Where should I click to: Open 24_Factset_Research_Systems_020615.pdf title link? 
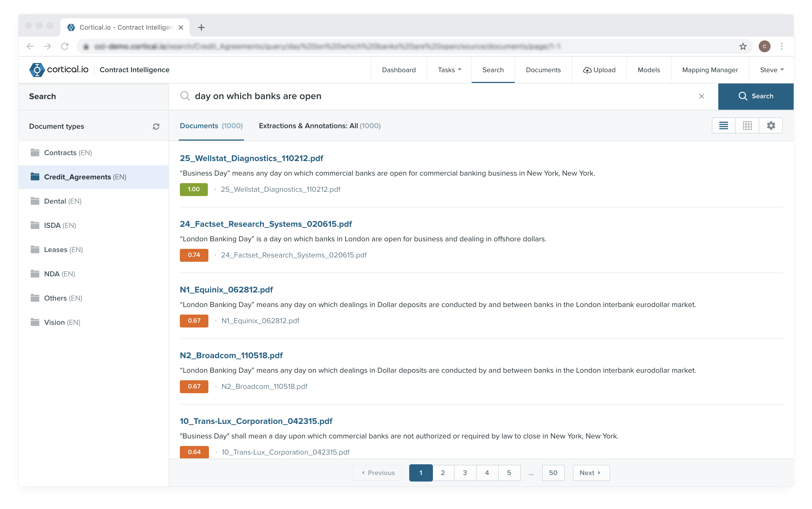pos(265,224)
